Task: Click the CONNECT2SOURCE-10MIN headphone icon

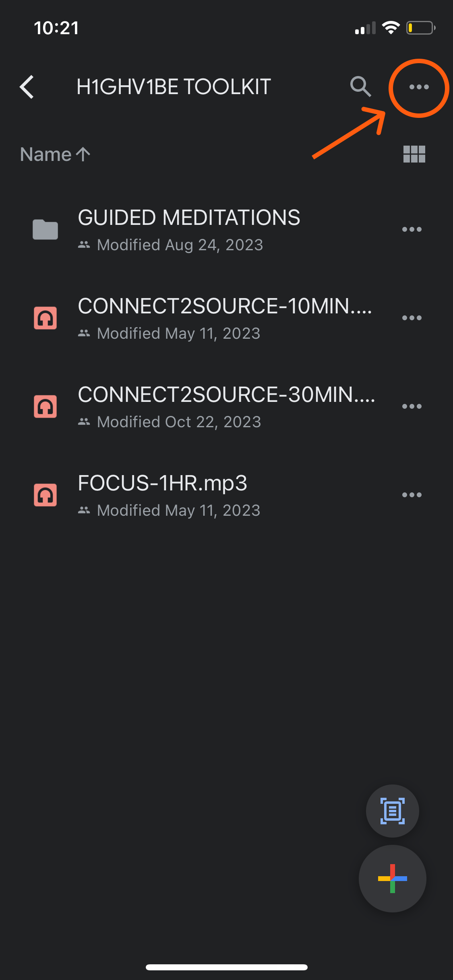Action: click(x=45, y=318)
